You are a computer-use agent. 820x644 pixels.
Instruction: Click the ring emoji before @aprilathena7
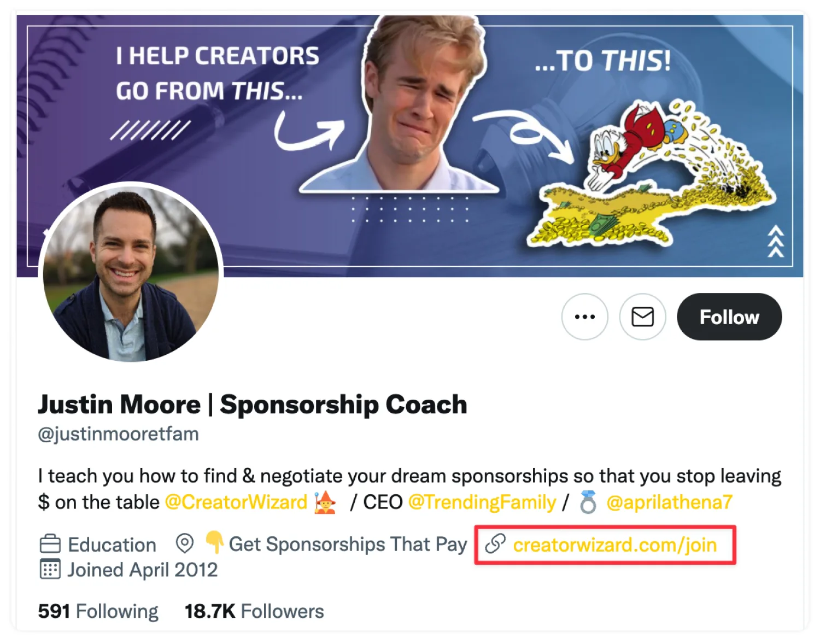point(588,502)
